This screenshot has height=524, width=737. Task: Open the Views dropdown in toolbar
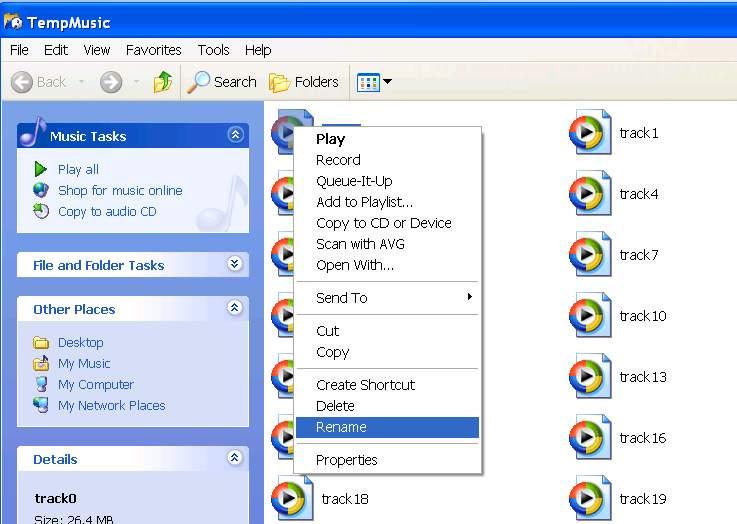[x=374, y=82]
